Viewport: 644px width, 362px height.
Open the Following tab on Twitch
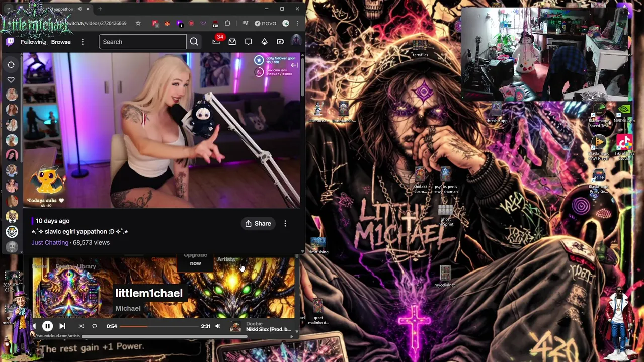tap(33, 42)
